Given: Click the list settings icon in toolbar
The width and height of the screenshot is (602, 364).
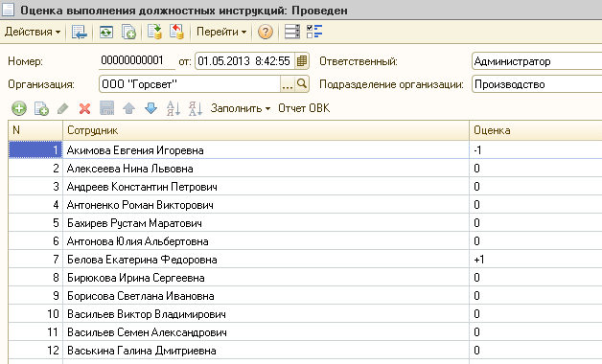Looking at the screenshot, I should (x=292, y=32).
